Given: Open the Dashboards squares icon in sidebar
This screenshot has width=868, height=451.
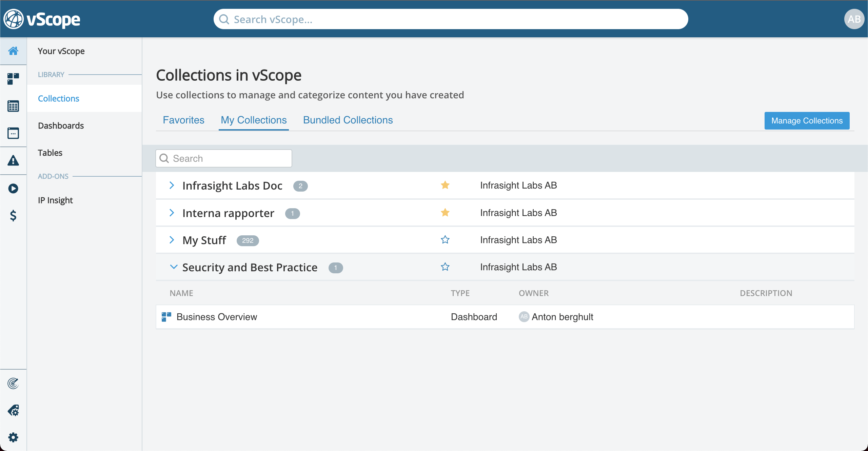Looking at the screenshot, I should [x=13, y=79].
